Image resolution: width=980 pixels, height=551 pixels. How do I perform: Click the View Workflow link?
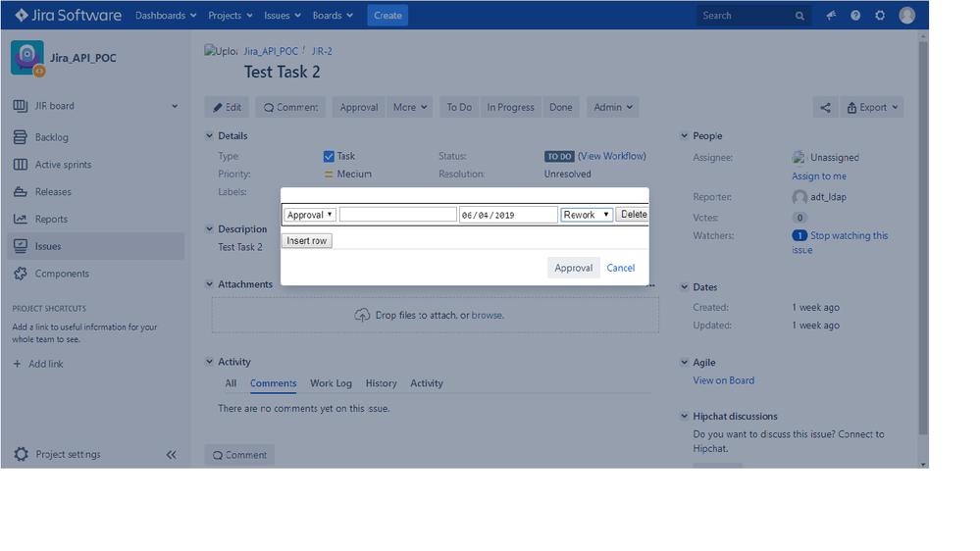click(x=612, y=156)
